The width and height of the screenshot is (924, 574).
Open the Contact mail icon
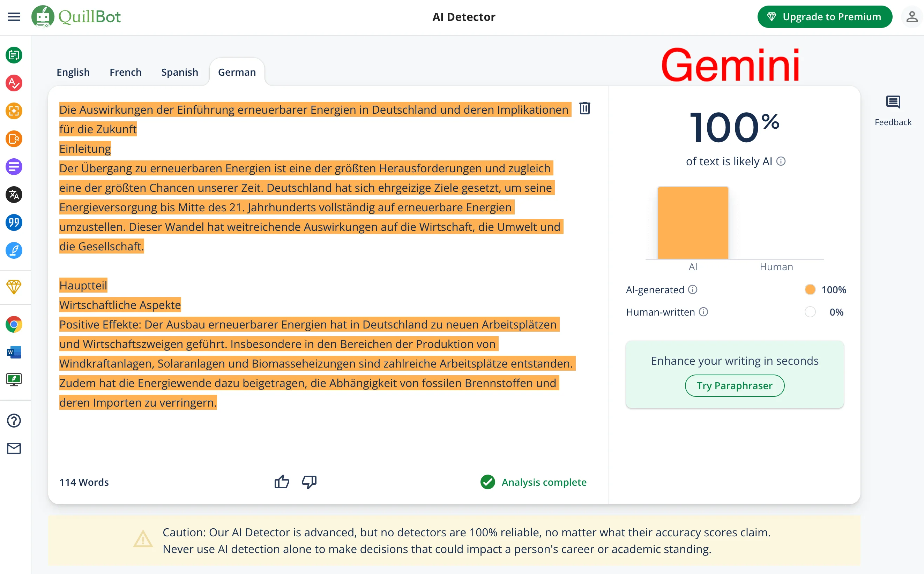point(14,448)
